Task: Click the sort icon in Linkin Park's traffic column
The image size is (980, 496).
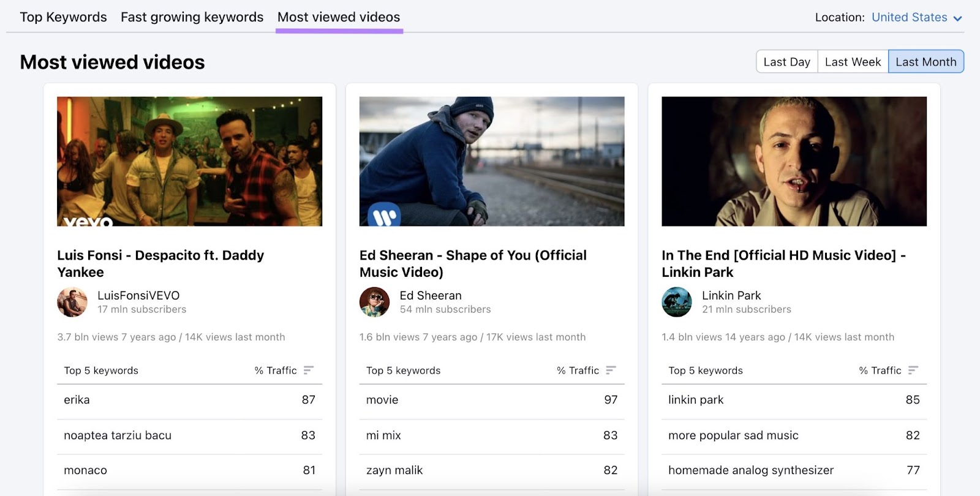Action: [x=913, y=370]
